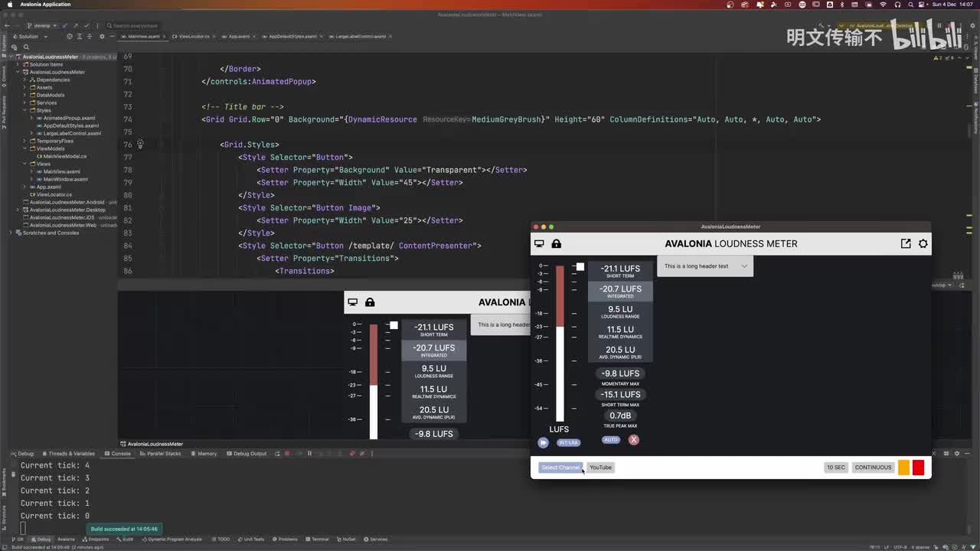The height and width of the screenshot is (551, 980).
Task: Click the locate-file target icon in Solution toolbar
Action: point(70,36)
